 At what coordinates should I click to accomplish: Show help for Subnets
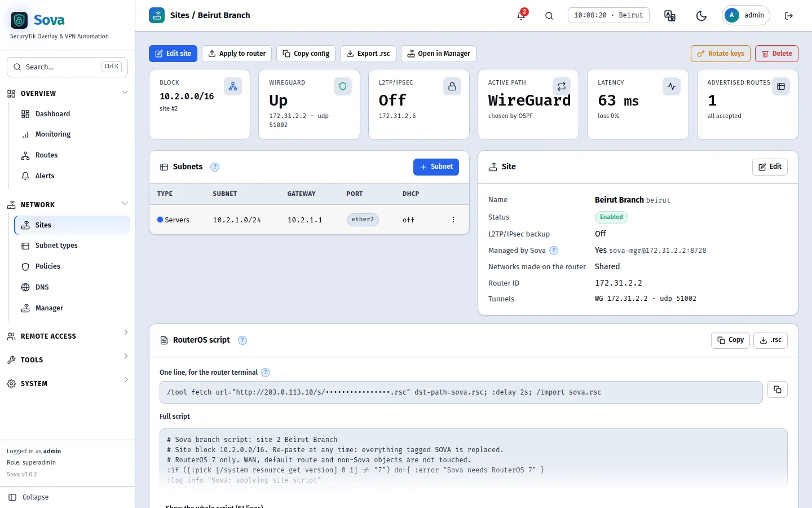tap(215, 167)
